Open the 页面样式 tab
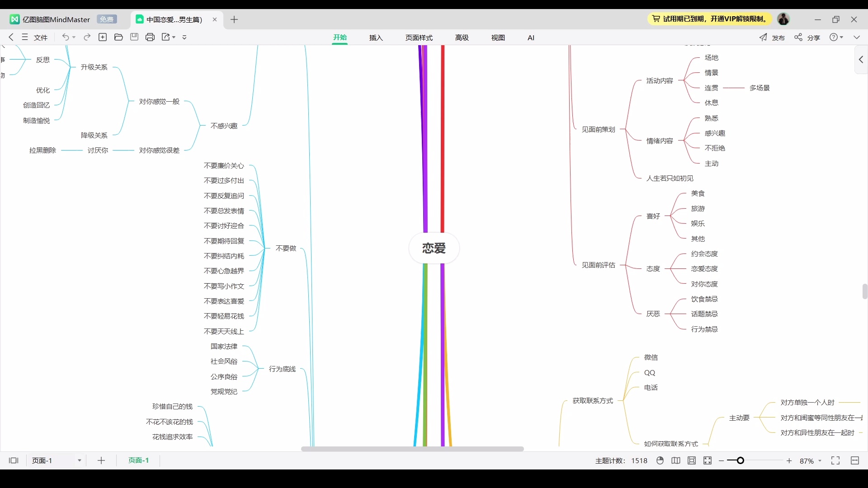The image size is (868, 488). coord(419,38)
